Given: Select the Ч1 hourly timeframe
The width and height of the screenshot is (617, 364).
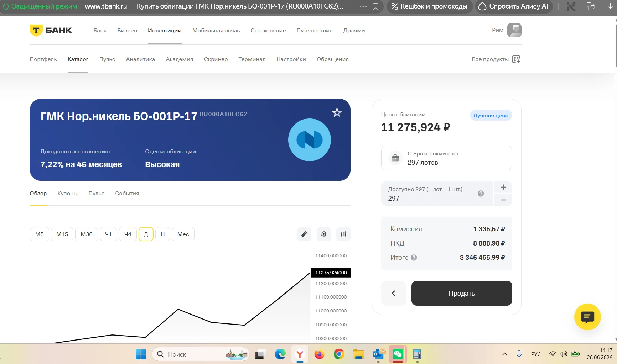Looking at the screenshot, I should [108, 234].
